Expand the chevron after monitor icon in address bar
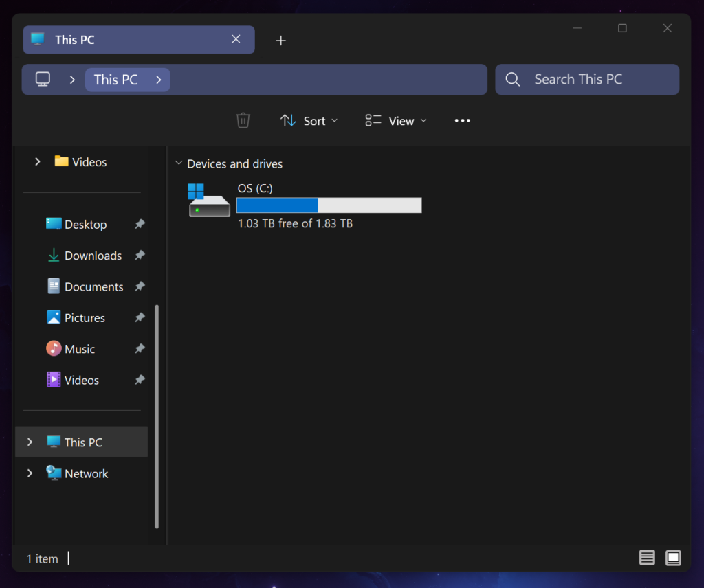The image size is (704, 588). pos(72,80)
